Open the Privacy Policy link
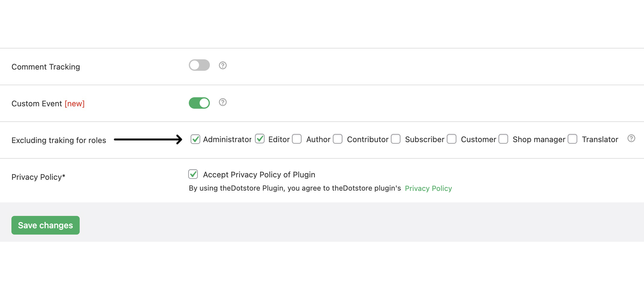This screenshot has height=293, width=644. click(x=428, y=189)
